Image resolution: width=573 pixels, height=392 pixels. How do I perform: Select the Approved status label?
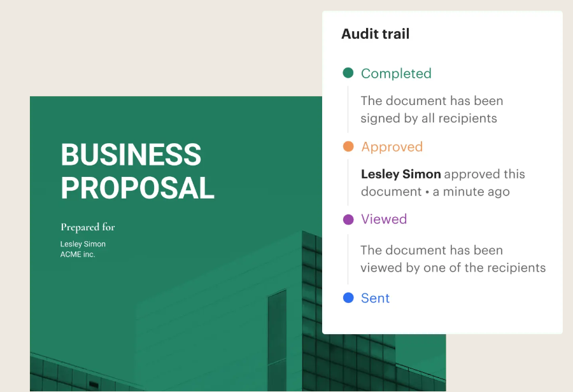pos(392,146)
